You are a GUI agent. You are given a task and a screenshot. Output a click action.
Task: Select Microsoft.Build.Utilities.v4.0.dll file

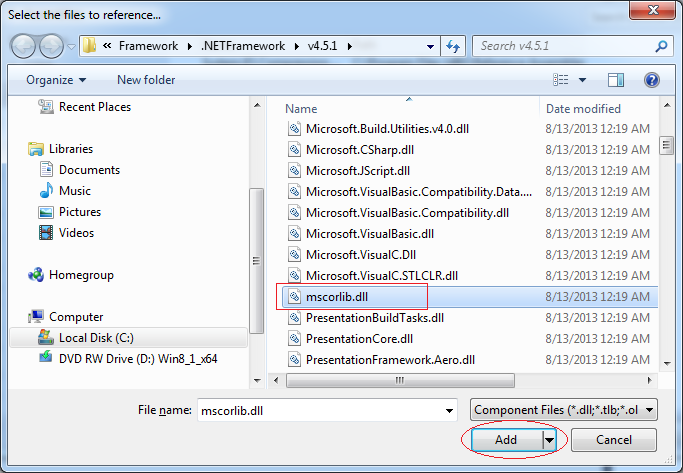coord(387,129)
